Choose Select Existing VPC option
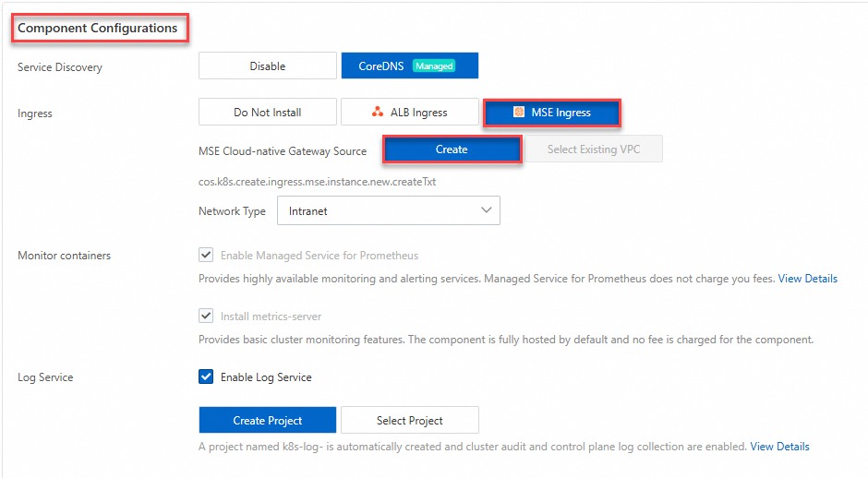This screenshot has width=868, height=478. point(593,149)
